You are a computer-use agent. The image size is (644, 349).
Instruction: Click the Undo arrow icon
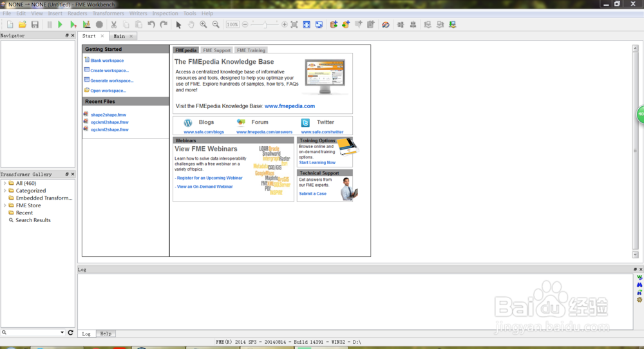151,24
